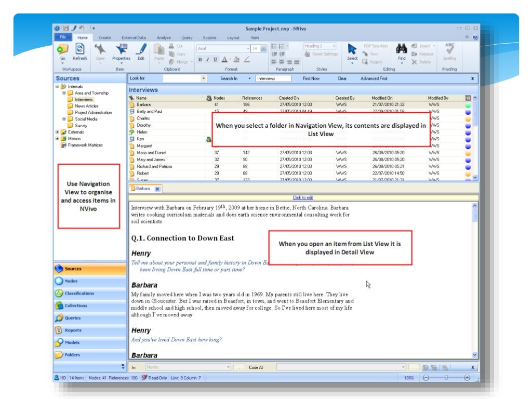Screen dimensions: 532x399
Task: Click the Replace icon
Action: (414, 54)
